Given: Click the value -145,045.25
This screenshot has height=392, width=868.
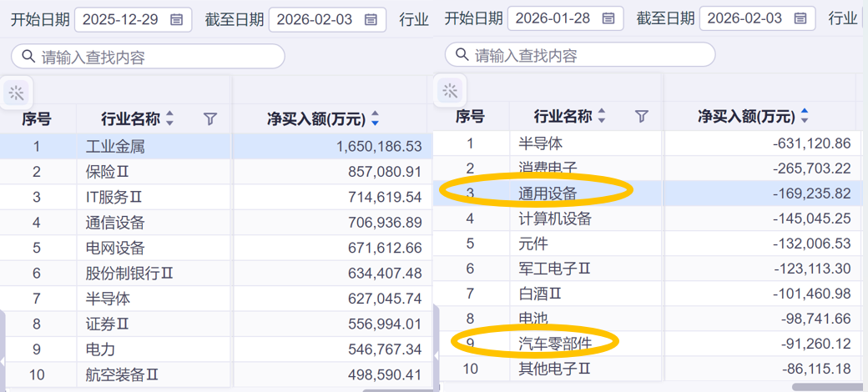Looking at the screenshot, I should point(812,219).
